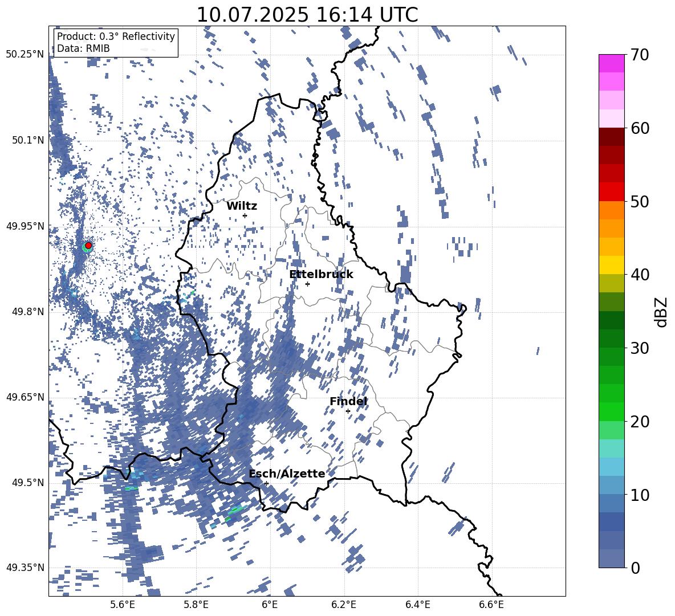
Task: Click the title 10.07.2025 16:14 UTC
Action: (307, 15)
